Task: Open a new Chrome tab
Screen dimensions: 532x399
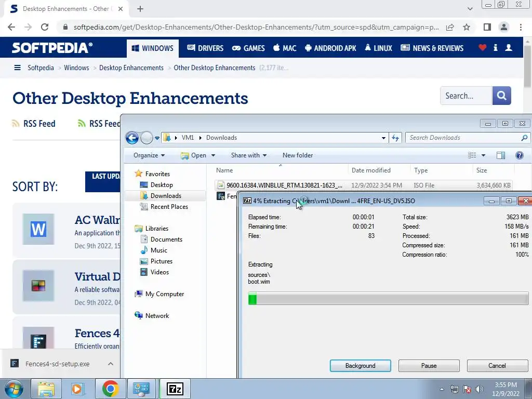Action: click(140, 9)
